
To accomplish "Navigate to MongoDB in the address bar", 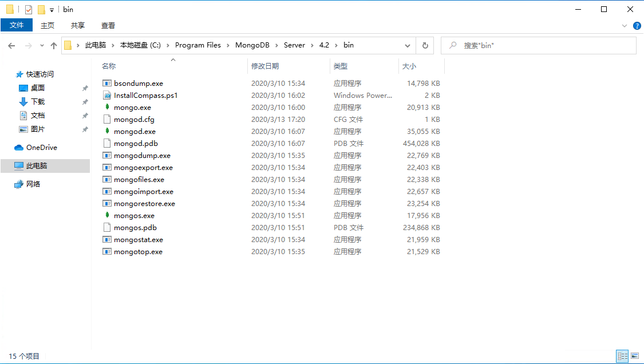I will tap(252, 45).
